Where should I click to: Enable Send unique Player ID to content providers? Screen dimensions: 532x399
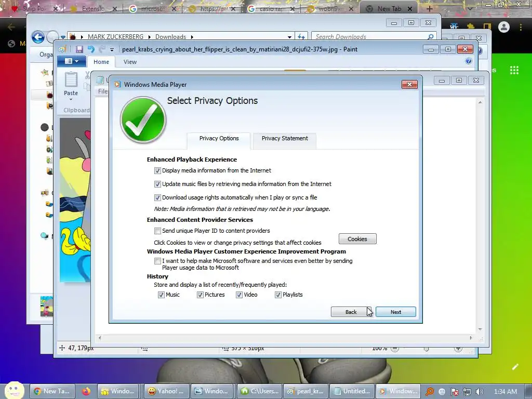point(157,231)
